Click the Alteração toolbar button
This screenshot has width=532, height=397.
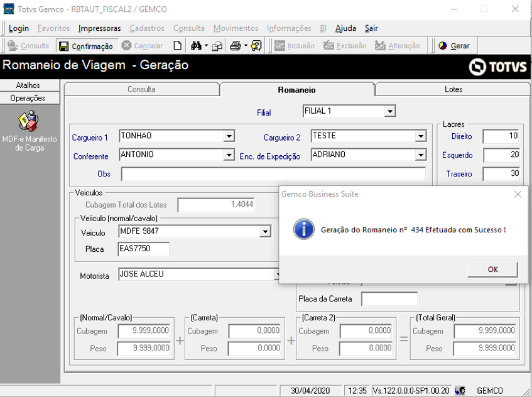tap(398, 46)
